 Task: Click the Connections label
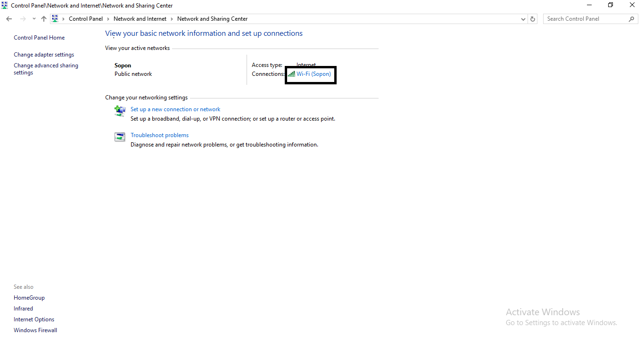268,74
